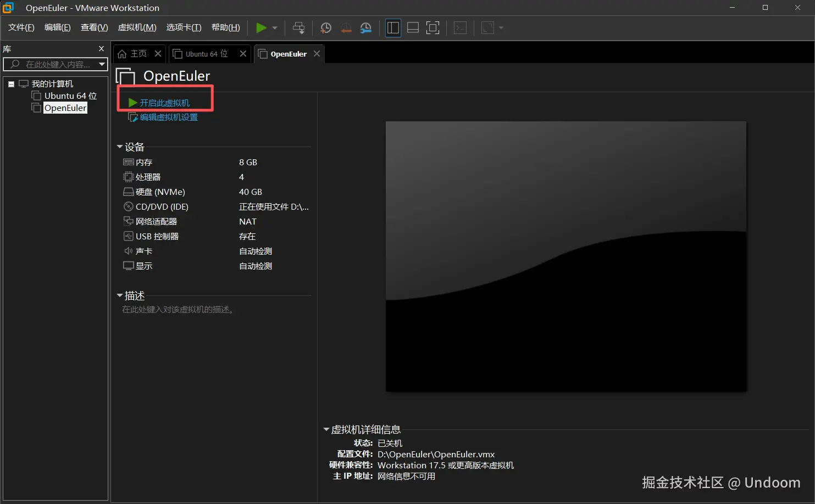Take a snapshot using the clock-plus toolbar icon
This screenshot has height=504, width=815.
pyautogui.click(x=326, y=27)
